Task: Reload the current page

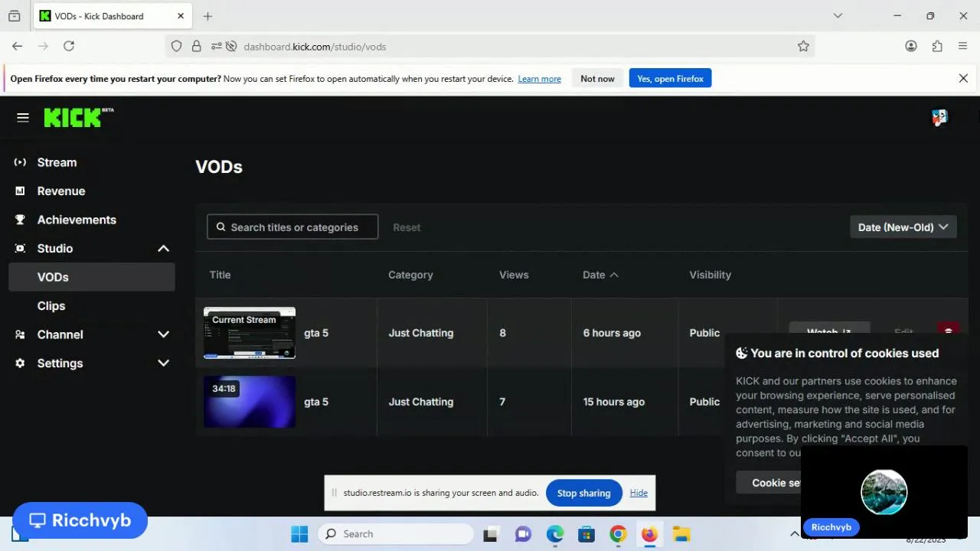Action: tap(69, 47)
